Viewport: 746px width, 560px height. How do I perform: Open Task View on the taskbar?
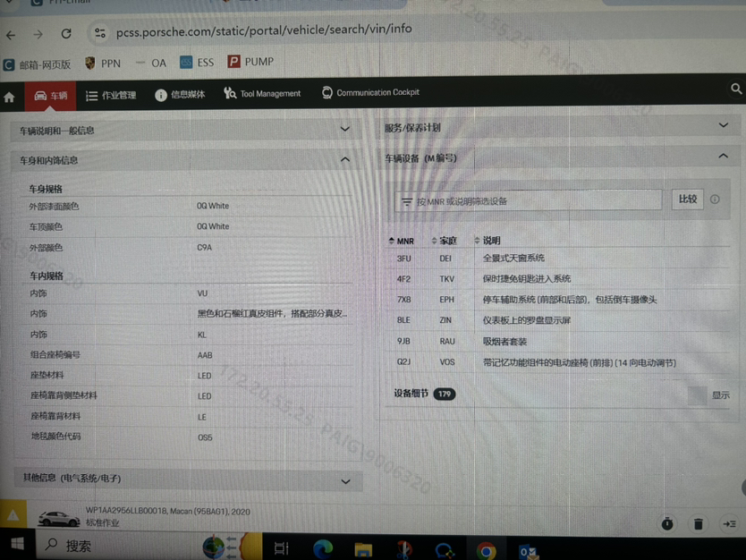(x=281, y=548)
